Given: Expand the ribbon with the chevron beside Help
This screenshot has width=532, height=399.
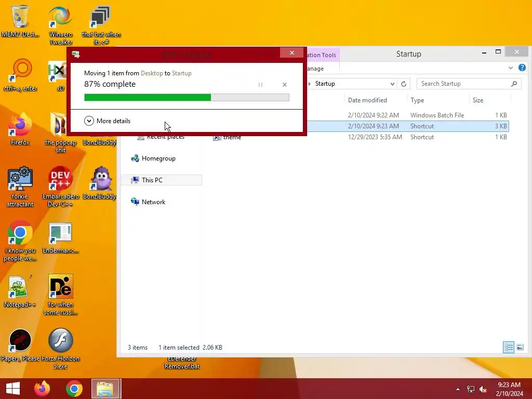Looking at the screenshot, I should [510, 68].
